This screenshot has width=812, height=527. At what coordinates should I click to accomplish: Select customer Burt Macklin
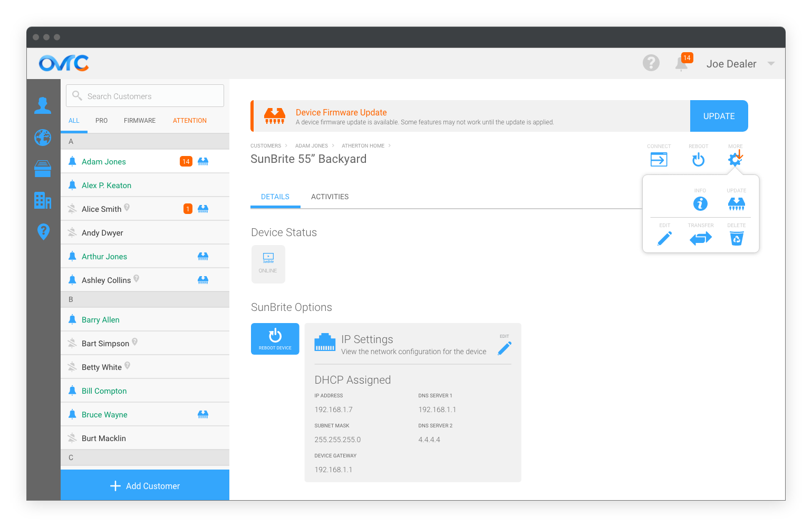click(145, 438)
